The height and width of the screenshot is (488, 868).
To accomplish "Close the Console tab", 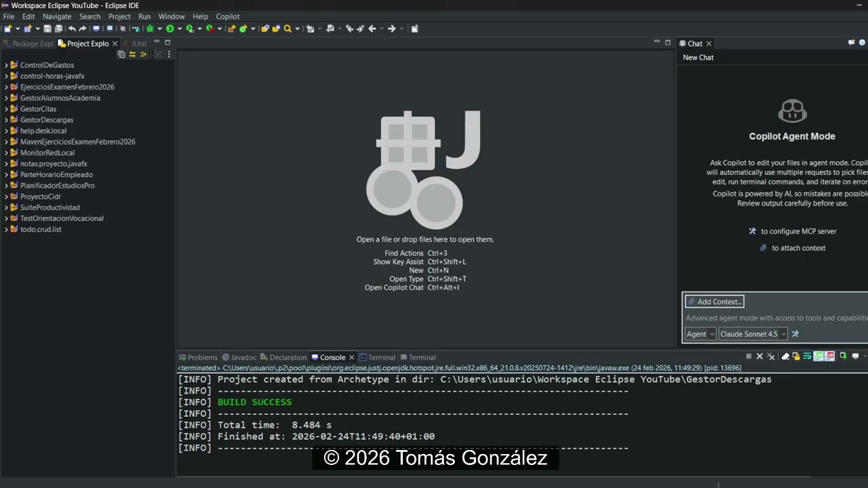I will pos(351,357).
